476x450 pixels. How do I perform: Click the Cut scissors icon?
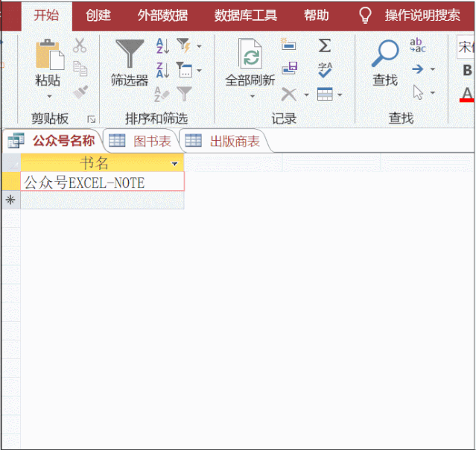[x=80, y=46]
